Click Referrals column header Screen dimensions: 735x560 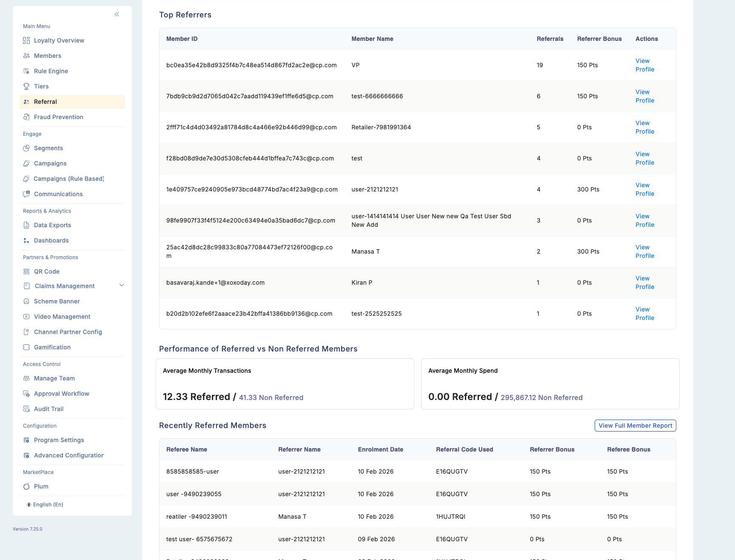(550, 39)
